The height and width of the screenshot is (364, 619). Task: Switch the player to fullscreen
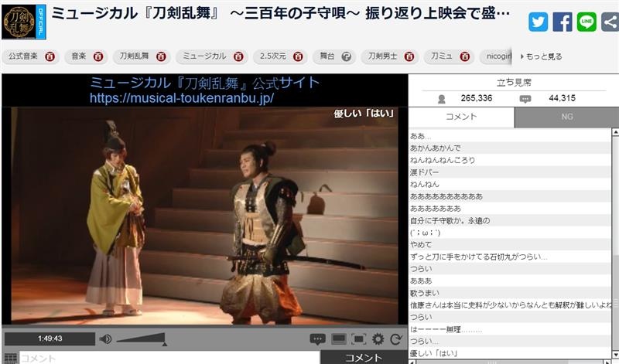[358, 339]
